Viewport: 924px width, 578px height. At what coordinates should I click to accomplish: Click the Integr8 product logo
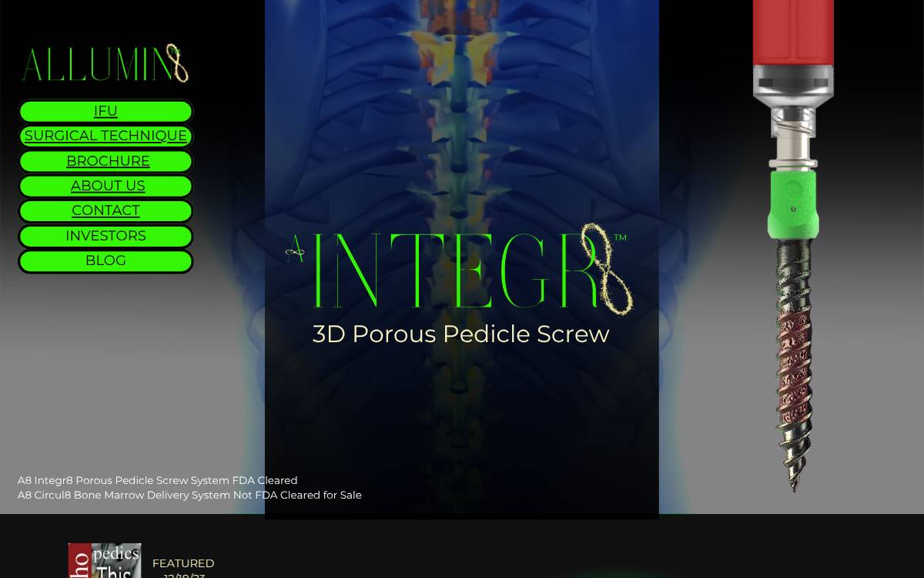click(x=460, y=269)
